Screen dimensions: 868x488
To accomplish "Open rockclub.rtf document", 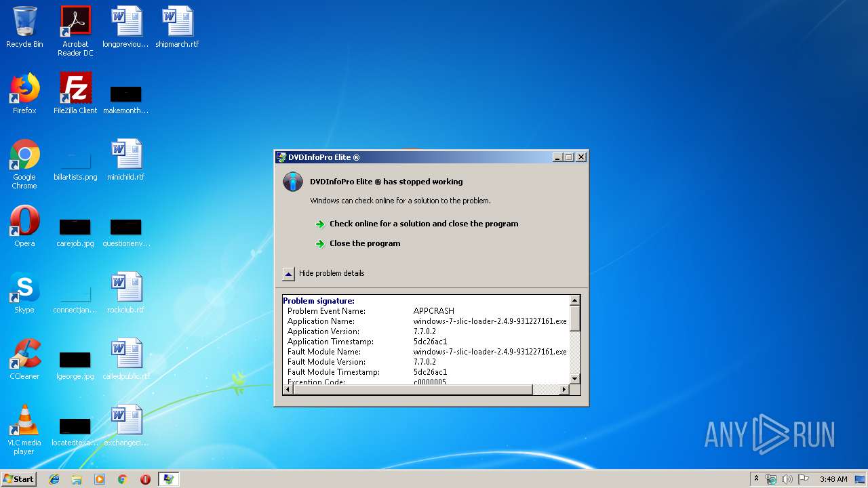I will pos(126,293).
